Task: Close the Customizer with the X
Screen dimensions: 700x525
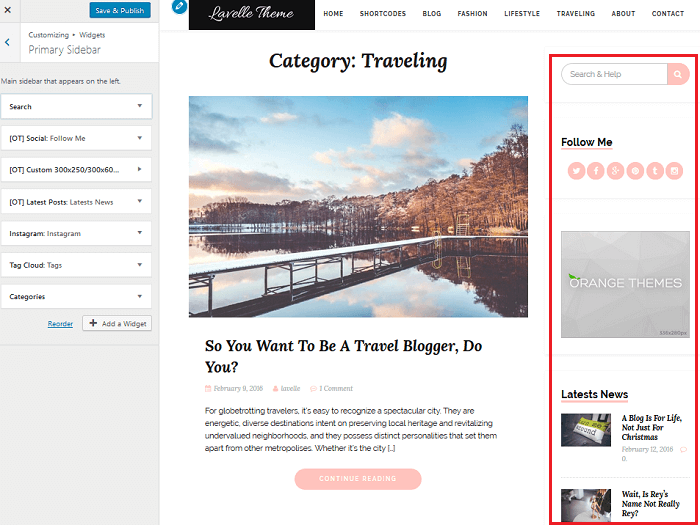Action: click(x=8, y=10)
